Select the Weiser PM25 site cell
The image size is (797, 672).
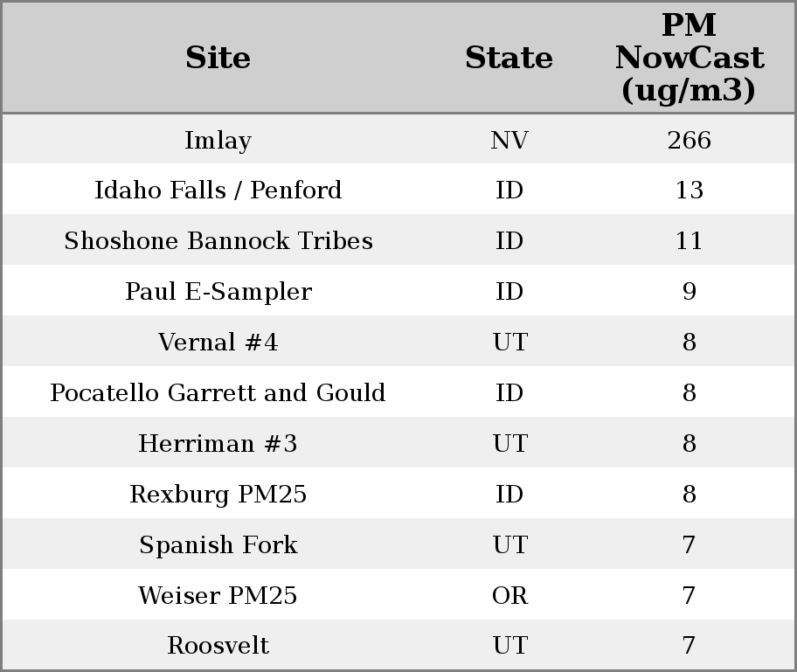pos(218,596)
